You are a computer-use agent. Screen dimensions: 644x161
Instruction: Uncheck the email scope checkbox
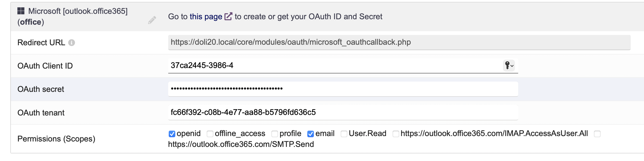311,134
